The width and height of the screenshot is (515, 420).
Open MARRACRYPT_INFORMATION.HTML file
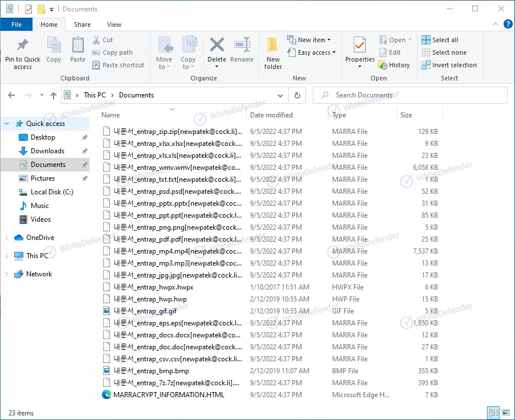point(169,394)
